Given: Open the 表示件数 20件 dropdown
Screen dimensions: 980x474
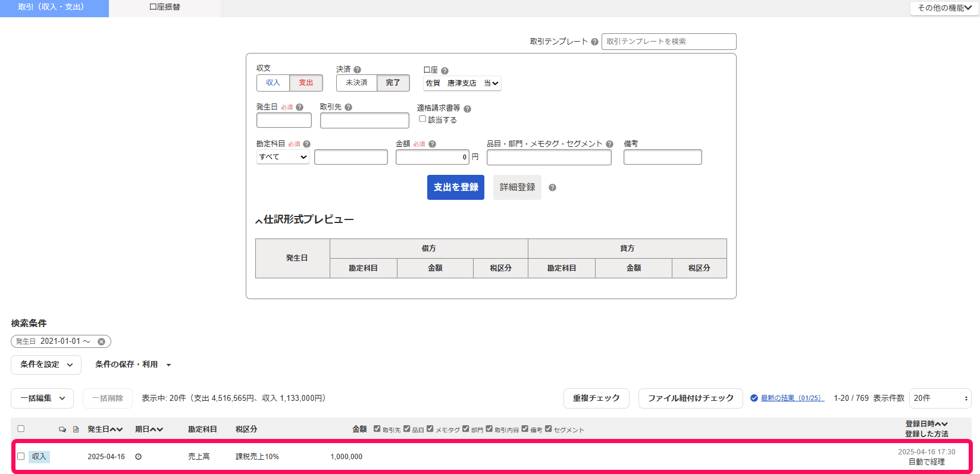Looking at the screenshot, I should [940, 398].
